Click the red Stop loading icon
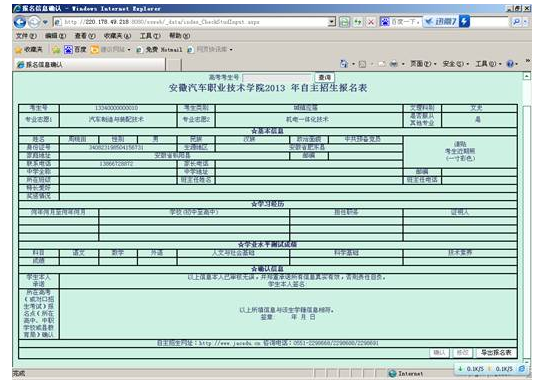This screenshot has height=386, width=539. (371, 22)
